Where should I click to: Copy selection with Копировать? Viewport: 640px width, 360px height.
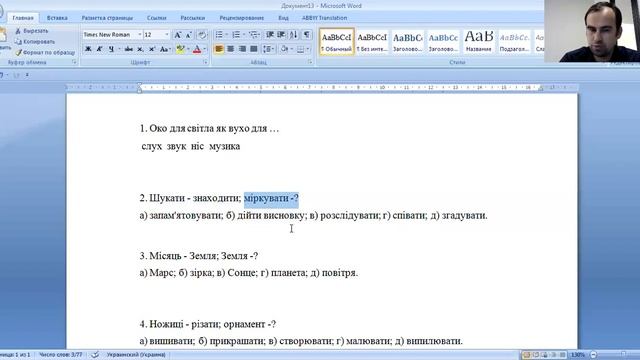(35, 42)
